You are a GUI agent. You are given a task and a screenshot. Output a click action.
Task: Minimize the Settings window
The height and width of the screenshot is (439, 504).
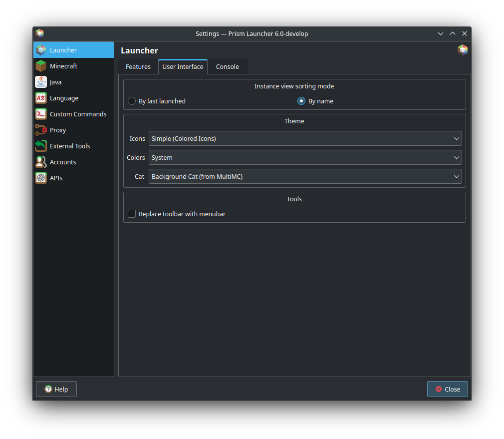[440, 33]
